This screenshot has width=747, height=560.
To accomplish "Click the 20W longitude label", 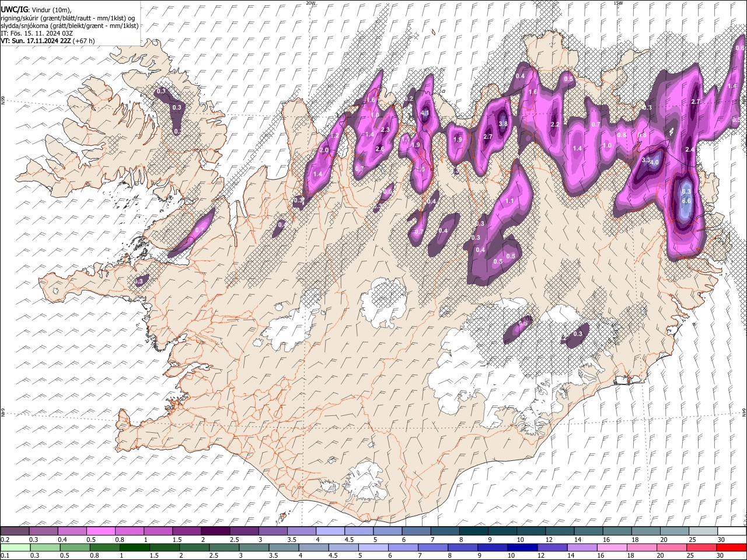I will click(x=310, y=3).
